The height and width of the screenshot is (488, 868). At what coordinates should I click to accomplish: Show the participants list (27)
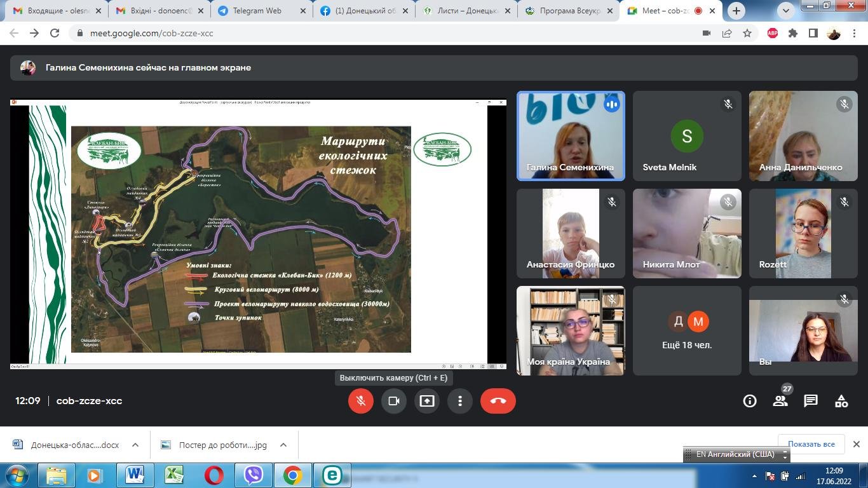tap(780, 401)
